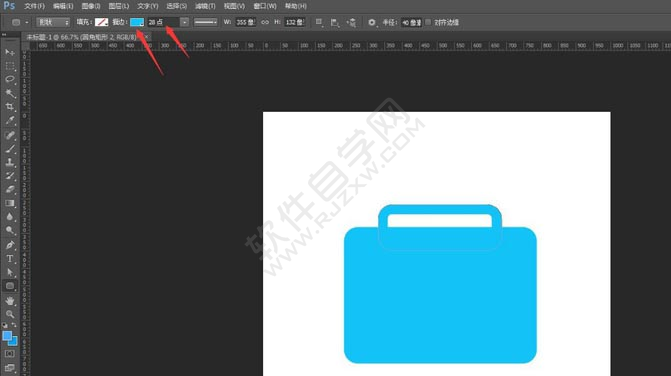Select the Rounded Rectangle shape tool
The width and height of the screenshot is (671, 376).
10,286
